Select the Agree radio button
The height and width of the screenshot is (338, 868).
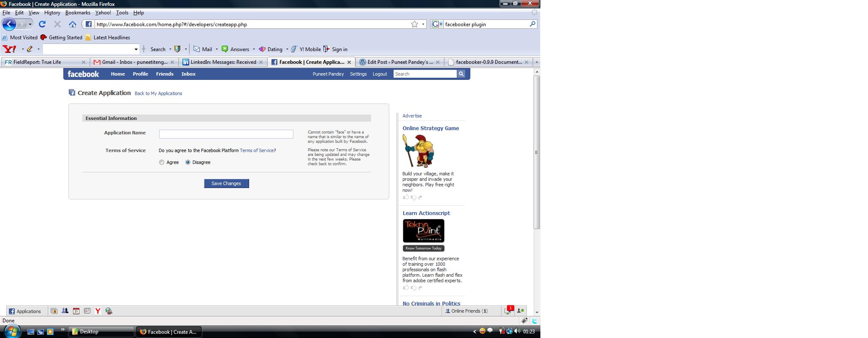162,162
